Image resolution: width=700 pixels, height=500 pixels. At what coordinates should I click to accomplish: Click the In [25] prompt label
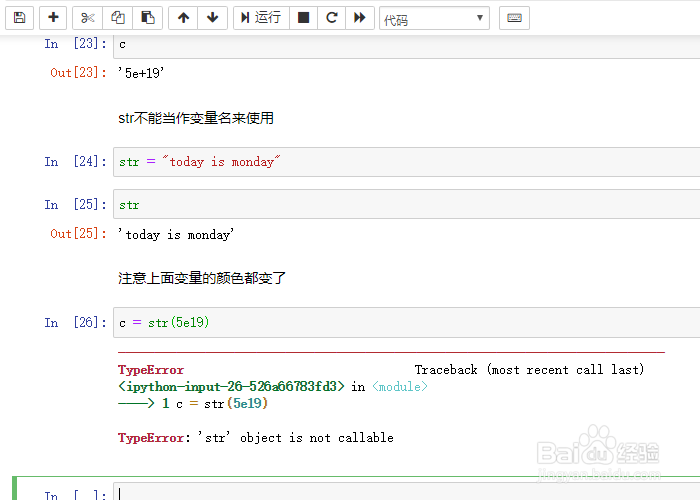point(75,204)
